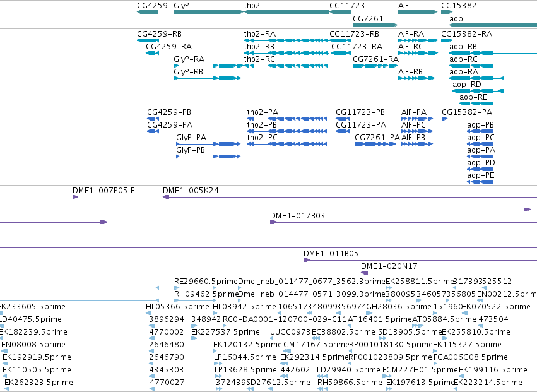Select the DME1-011B05 BAC label

point(331,254)
